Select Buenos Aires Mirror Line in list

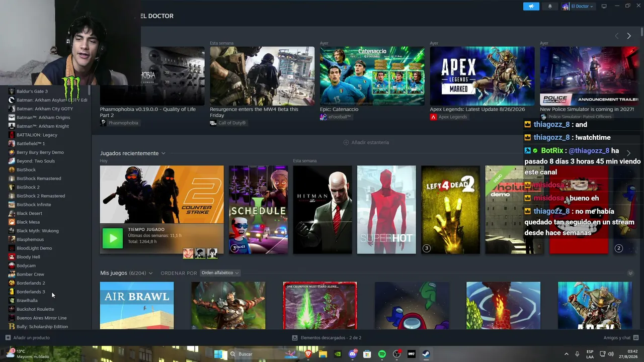(42, 318)
